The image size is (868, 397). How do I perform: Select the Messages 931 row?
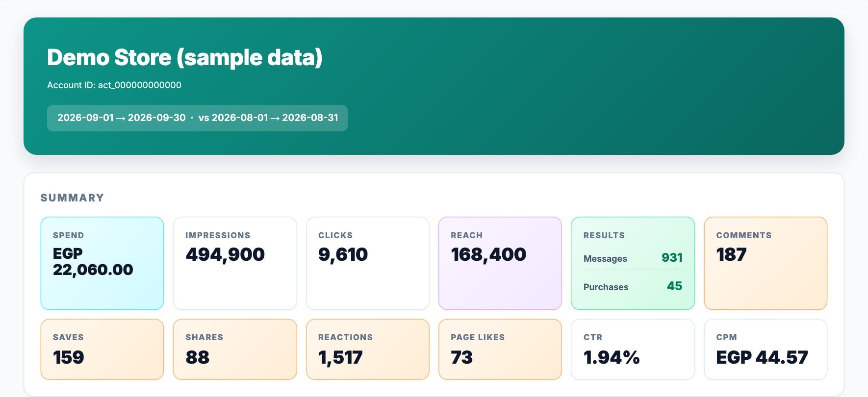(633, 258)
